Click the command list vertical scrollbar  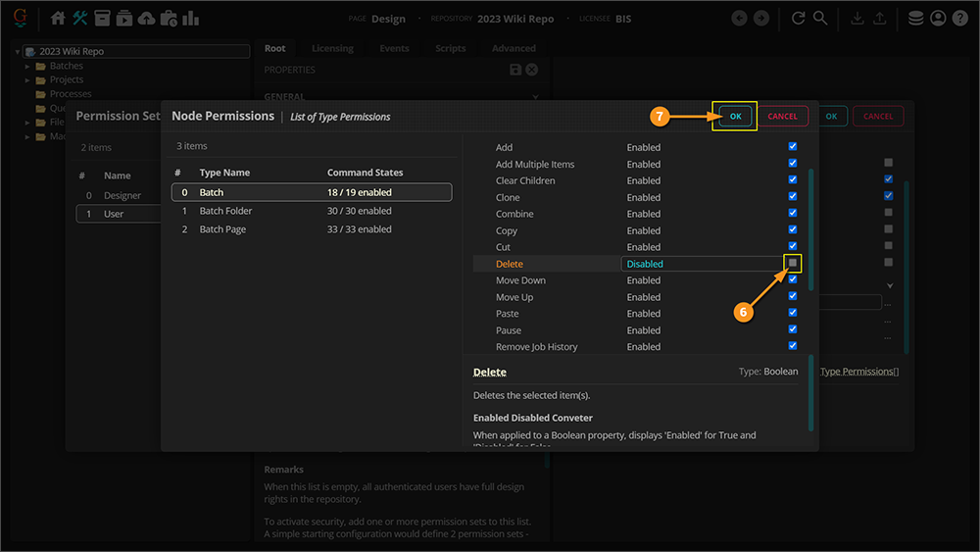(810, 228)
